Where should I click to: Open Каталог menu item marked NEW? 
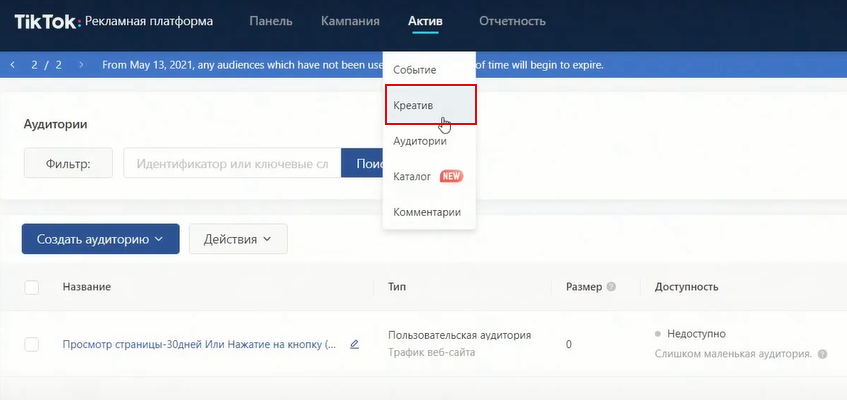click(x=429, y=176)
